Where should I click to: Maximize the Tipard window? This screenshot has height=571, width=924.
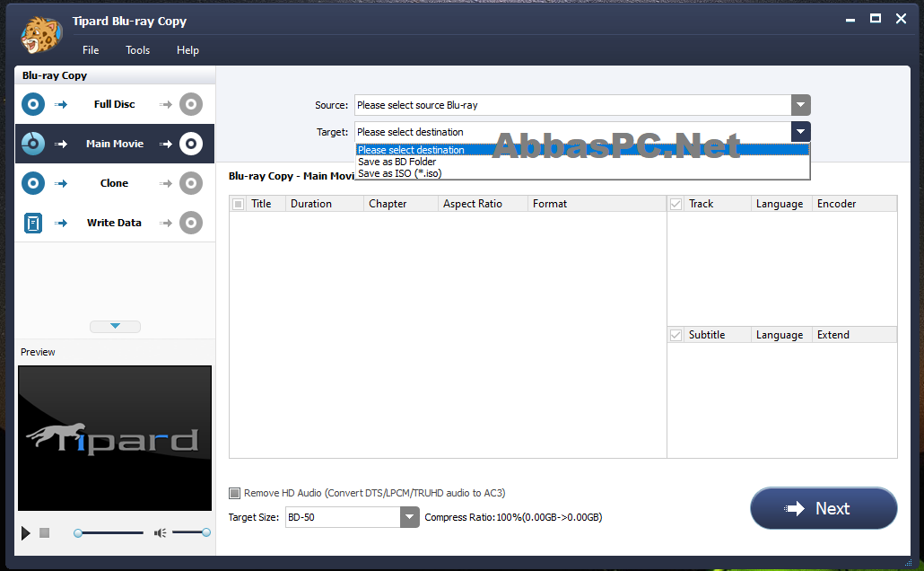tap(876, 19)
